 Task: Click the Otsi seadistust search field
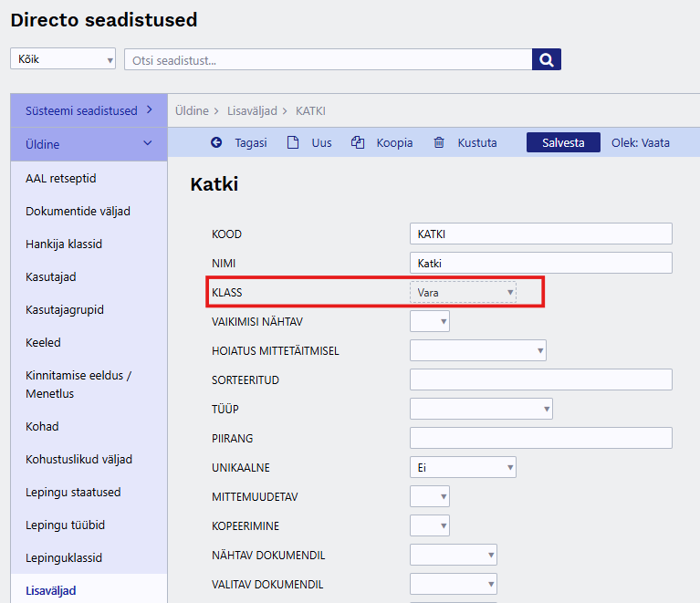tap(329, 60)
